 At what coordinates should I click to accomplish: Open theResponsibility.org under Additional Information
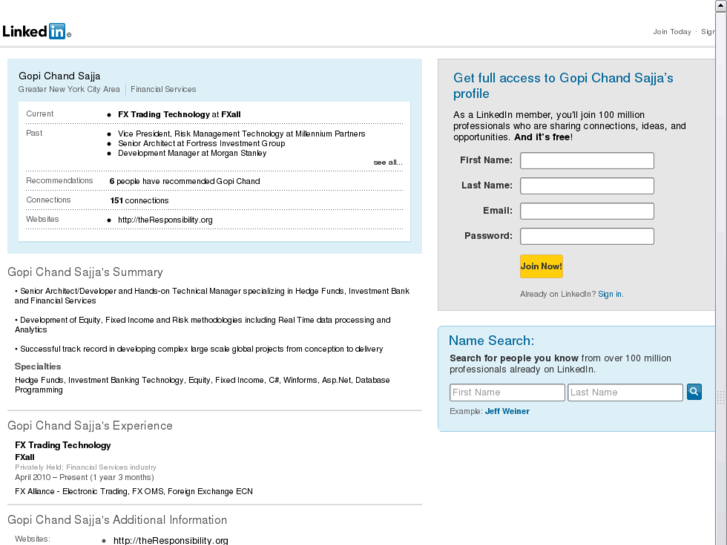tap(171, 540)
